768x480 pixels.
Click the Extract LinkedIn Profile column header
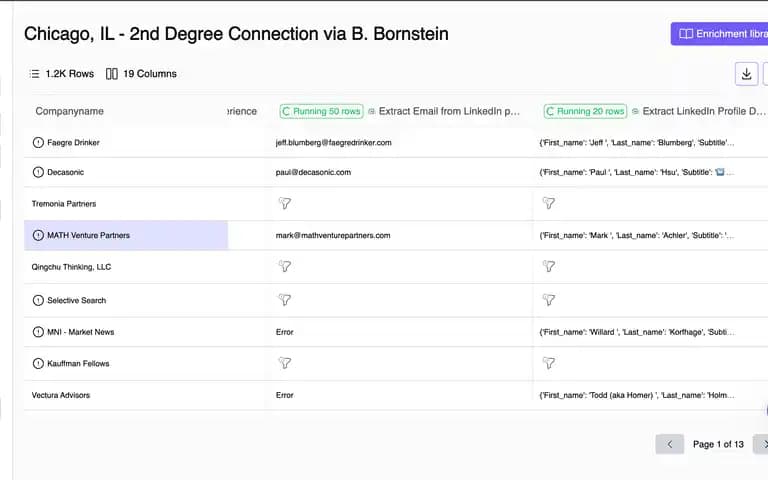(704, 111)
